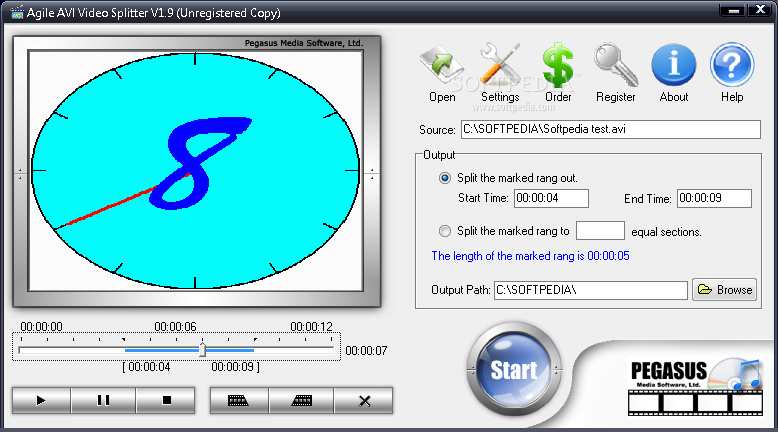Click the Start Time field

pos(551,198)
